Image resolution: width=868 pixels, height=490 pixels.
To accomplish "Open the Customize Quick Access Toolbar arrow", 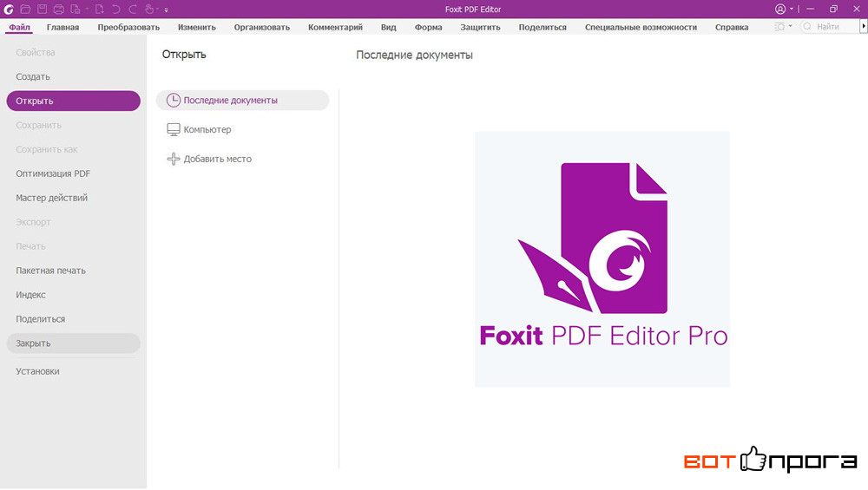I will [166, 10].
